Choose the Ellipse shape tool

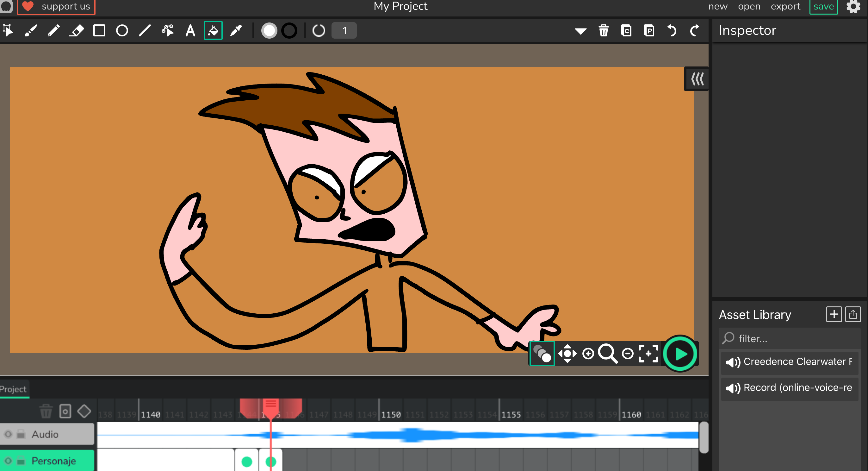point(122,31)
